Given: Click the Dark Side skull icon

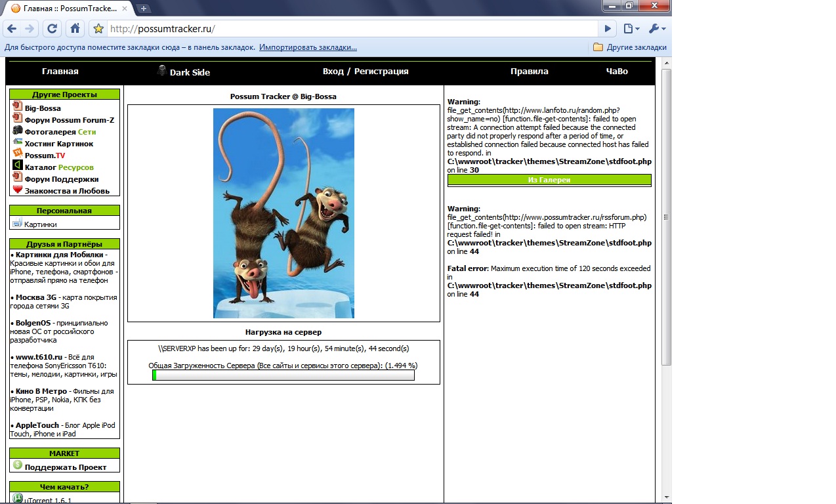Looking at the screenshot, I should point(162,70).
